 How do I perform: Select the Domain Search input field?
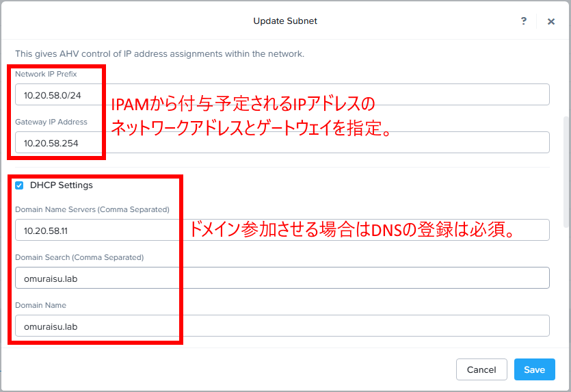point(282,278)
